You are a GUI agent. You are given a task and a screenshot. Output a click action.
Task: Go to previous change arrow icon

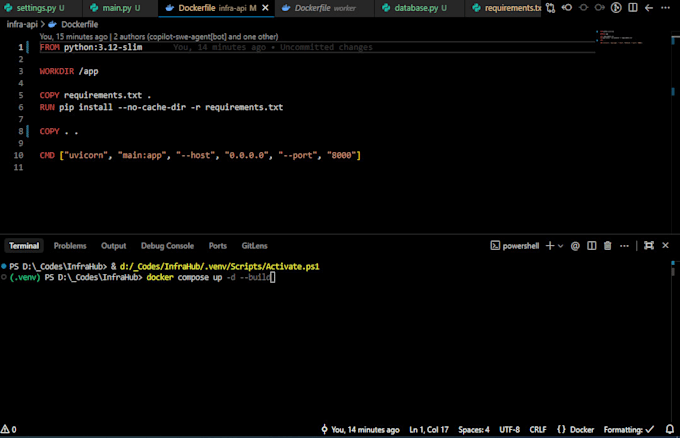567,8
